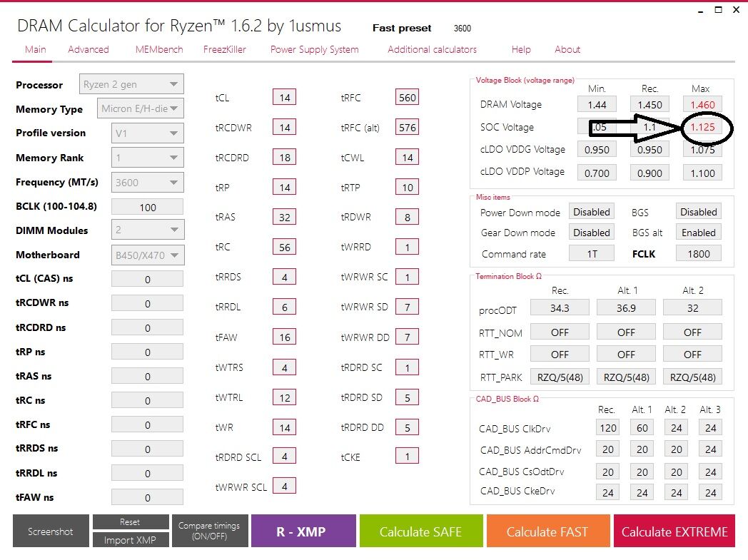Open the DIMM Modules dropdown
Viewport: 748px width, 560px height.
pyautogui.click(x=148, y=230)
